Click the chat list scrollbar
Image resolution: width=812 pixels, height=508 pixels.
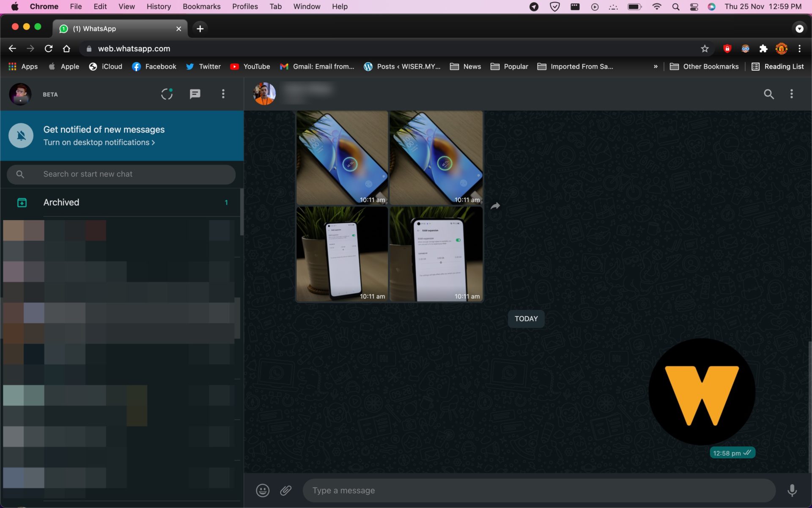point(241,212)
